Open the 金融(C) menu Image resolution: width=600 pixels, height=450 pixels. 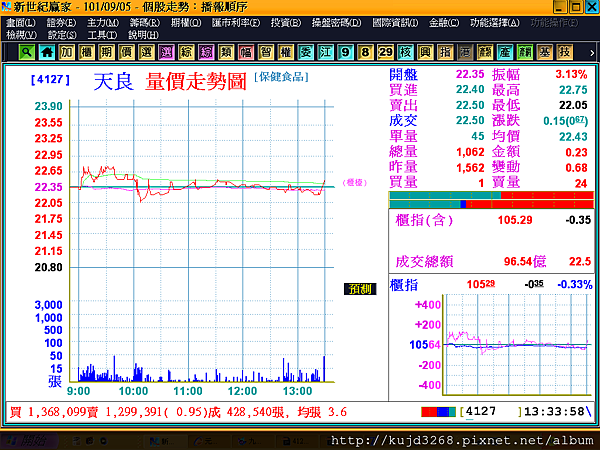(x=443, y=23)
